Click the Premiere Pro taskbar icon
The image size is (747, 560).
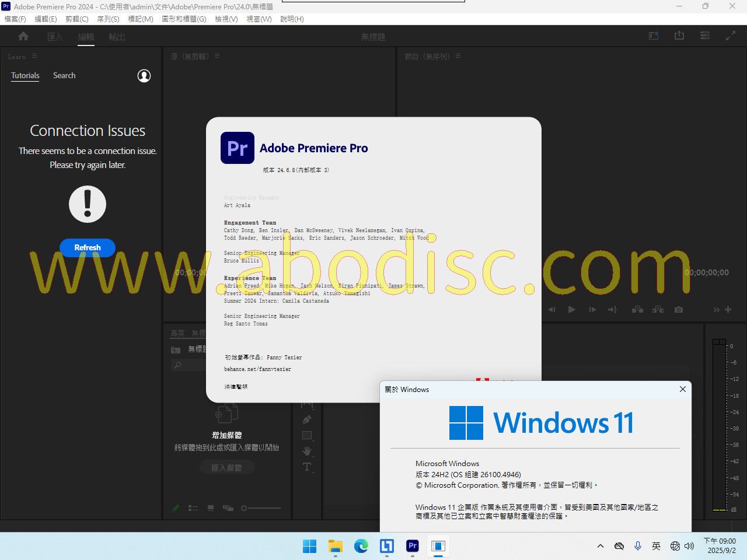(413, 546)
